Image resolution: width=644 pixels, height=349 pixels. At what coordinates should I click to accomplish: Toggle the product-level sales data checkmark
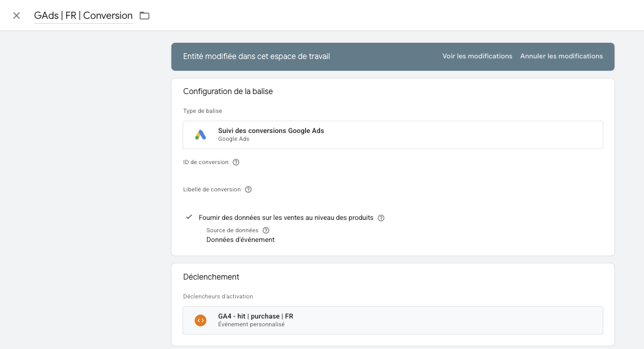(x=189, y=217)
